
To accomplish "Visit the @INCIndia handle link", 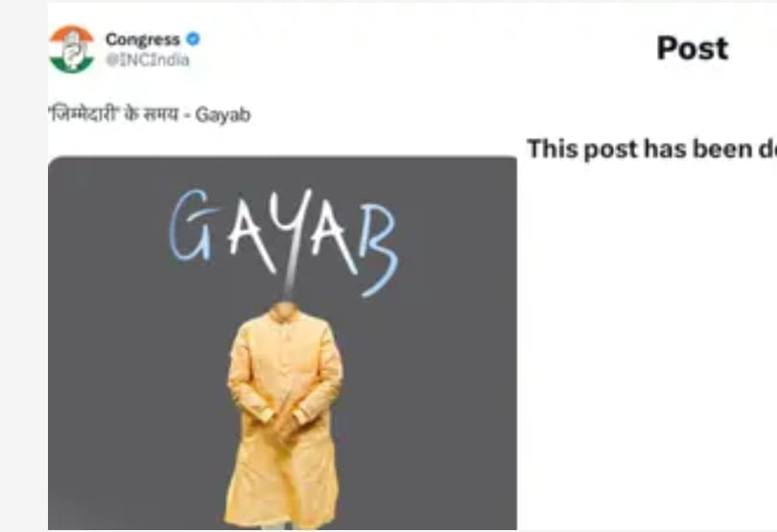I will (147, 60).
